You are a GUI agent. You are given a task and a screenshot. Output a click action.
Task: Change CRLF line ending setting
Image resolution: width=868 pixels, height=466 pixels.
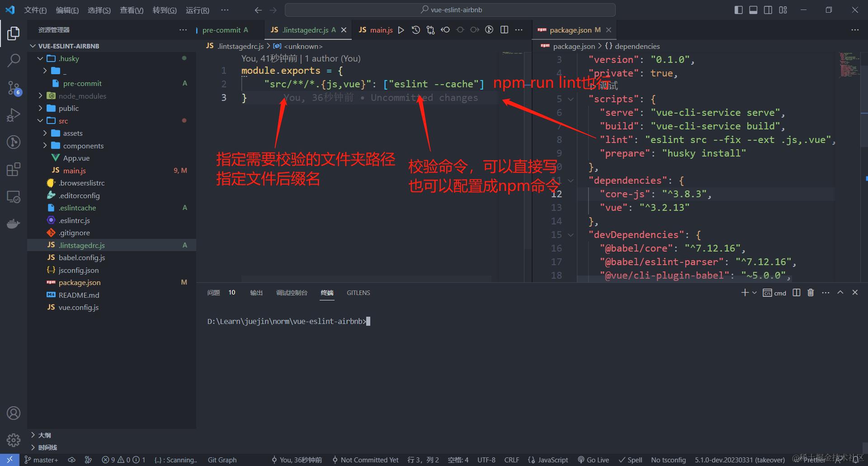(x=511, y=460)
